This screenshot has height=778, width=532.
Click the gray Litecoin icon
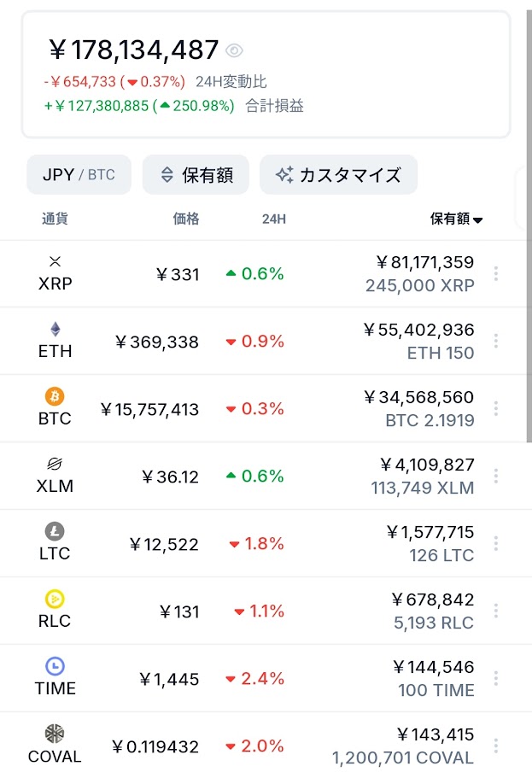55,531
